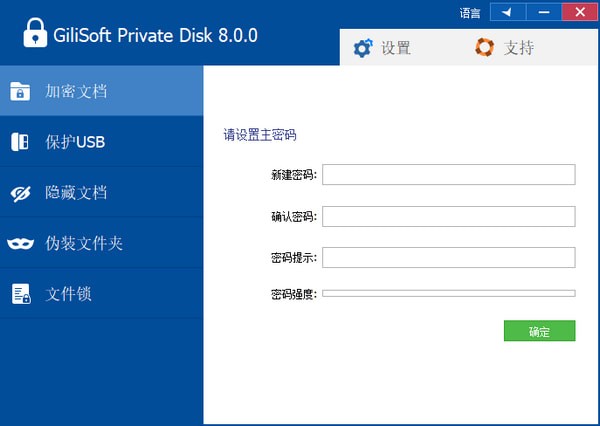Focus the 新建密码 input field
Viewport: 600px width, 426px height.
448,175
